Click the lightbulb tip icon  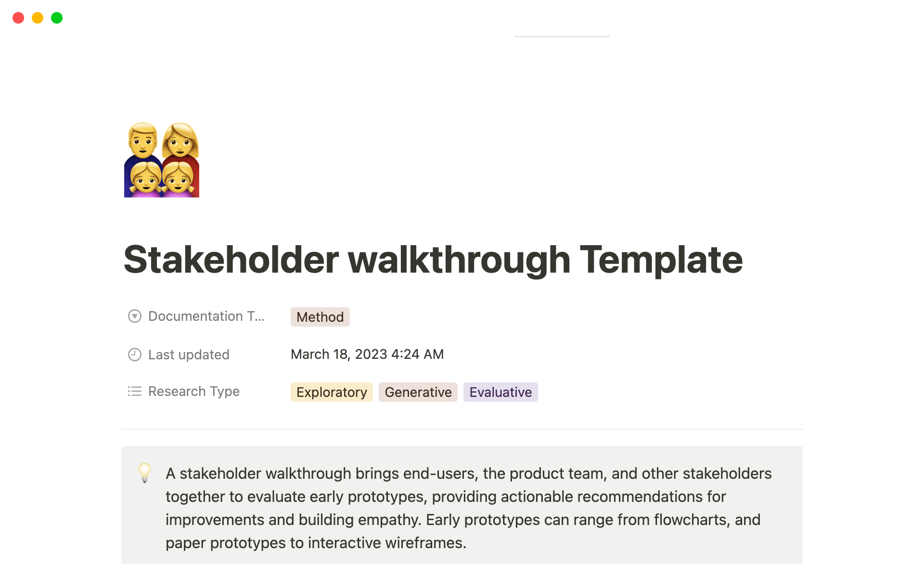coord(145,472)
